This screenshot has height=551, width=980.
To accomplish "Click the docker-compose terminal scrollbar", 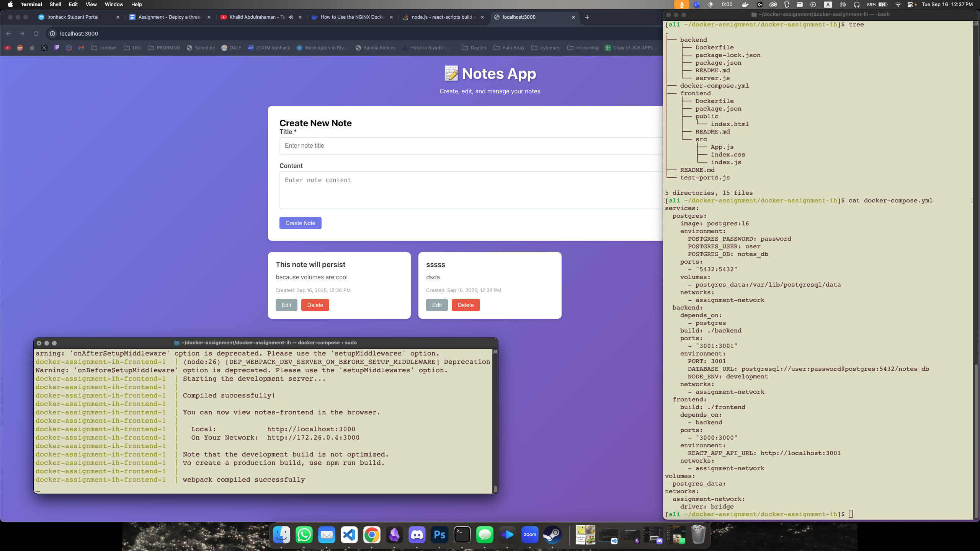I will point(495,489).
